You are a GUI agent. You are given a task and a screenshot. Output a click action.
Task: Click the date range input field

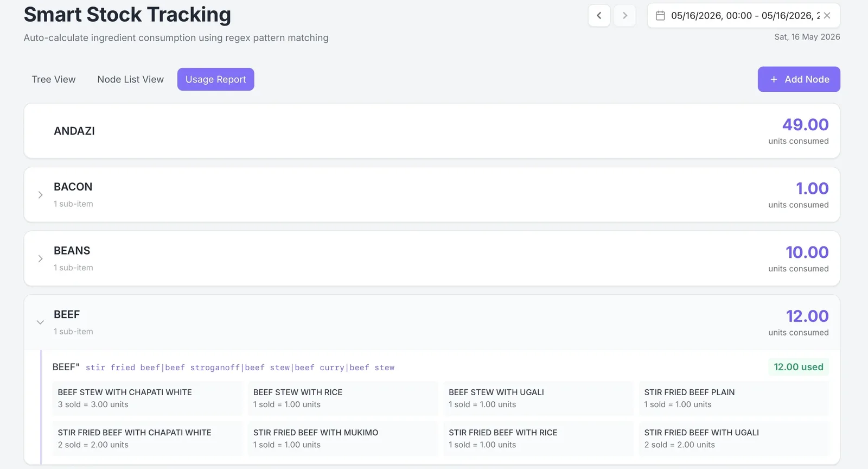pos(743,16)
